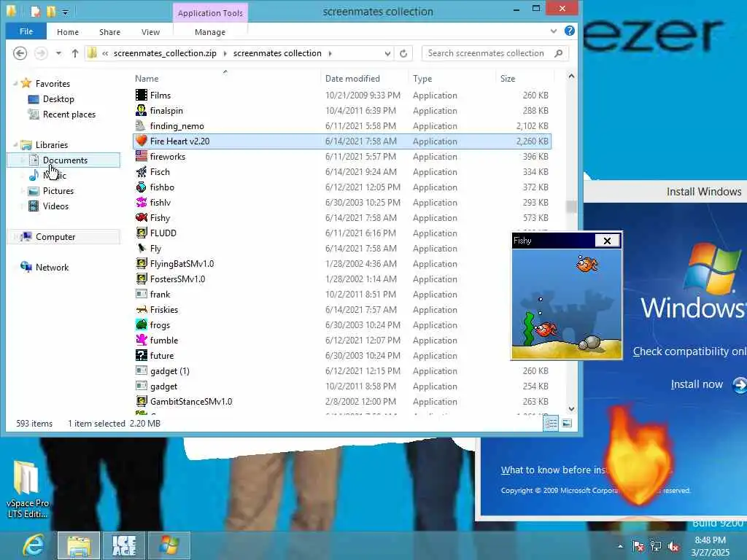Select the fishlv pink fish icon
The height and width of the screenshot is (560, 747).
click(x=141, y=203)
